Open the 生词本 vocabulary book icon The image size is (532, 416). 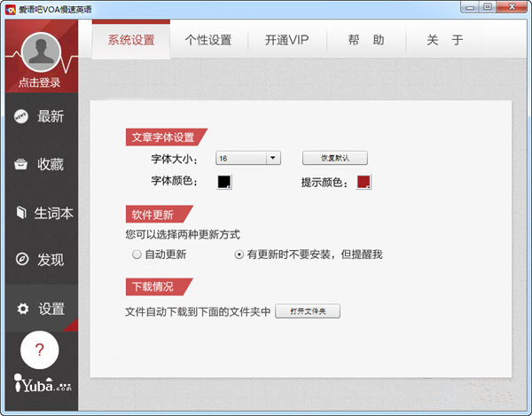[20, 213]
